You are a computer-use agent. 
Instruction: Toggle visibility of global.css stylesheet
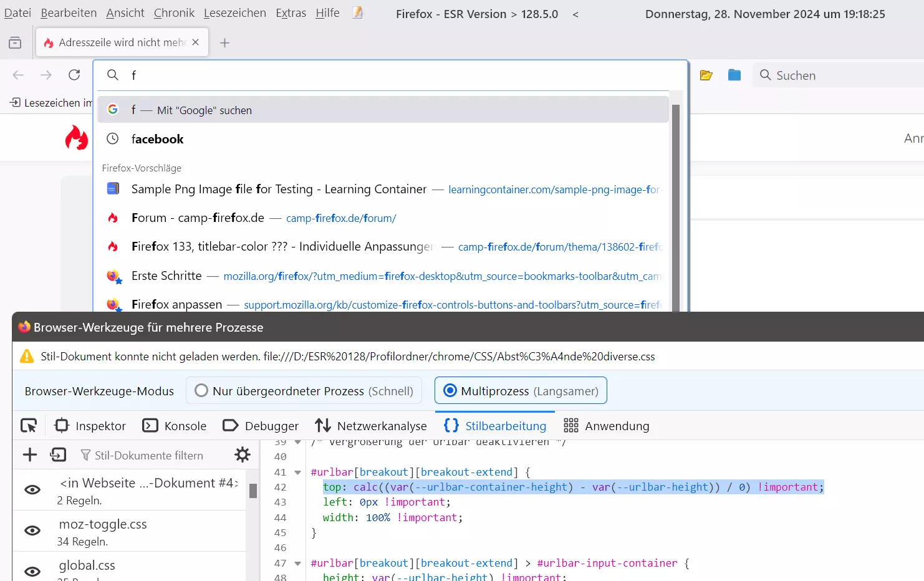coord(32,570)
